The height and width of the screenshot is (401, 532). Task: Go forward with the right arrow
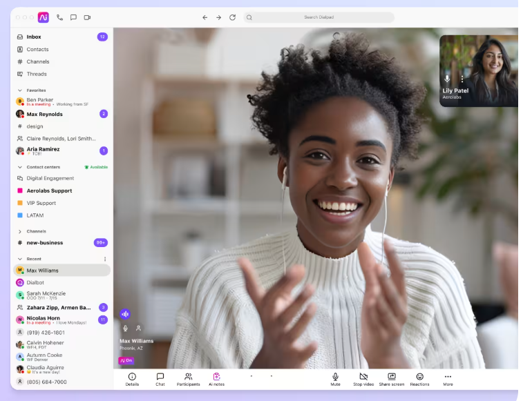218,17
